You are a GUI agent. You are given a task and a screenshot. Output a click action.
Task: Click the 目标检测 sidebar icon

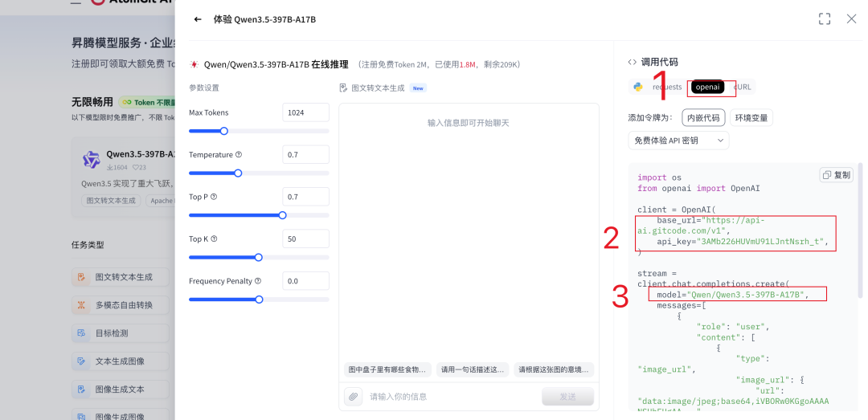(x=81, y=333)
